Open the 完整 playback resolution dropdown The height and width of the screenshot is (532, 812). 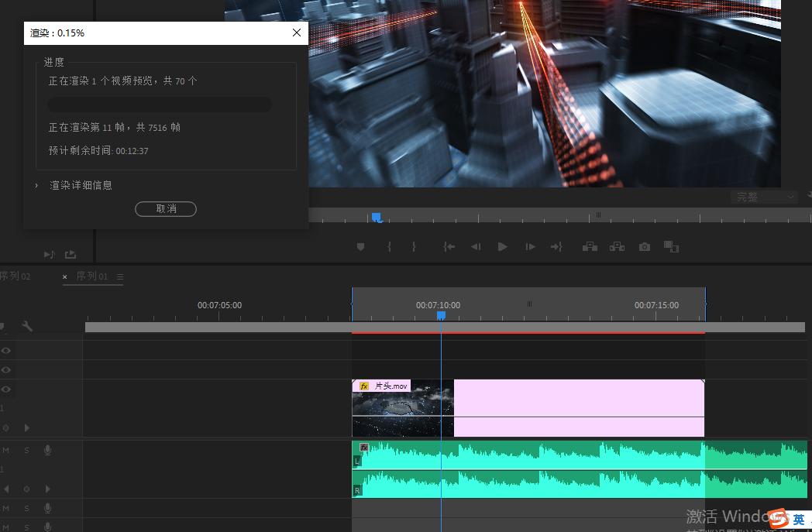coord(764,197)
